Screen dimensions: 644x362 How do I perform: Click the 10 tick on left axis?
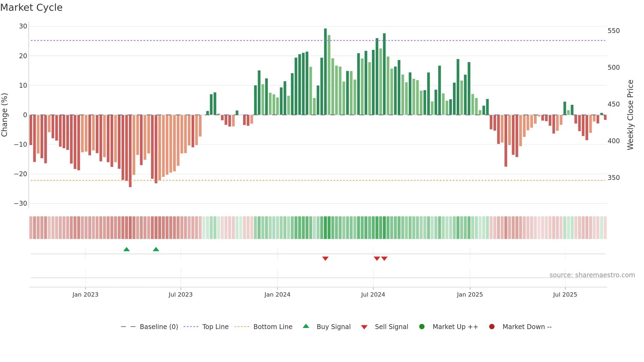[23, 86]
